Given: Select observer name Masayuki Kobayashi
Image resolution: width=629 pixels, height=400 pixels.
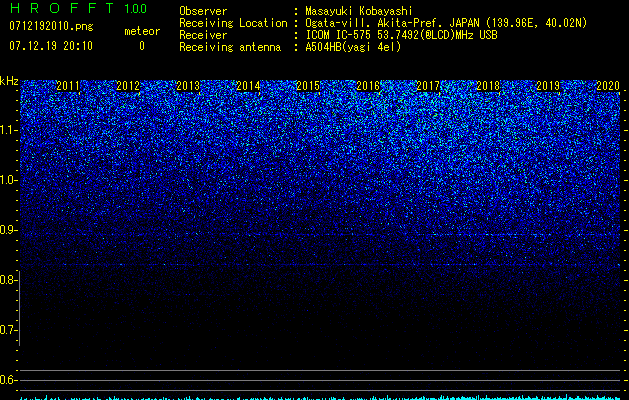Looking at the screenshot, I should click(359, 11).
